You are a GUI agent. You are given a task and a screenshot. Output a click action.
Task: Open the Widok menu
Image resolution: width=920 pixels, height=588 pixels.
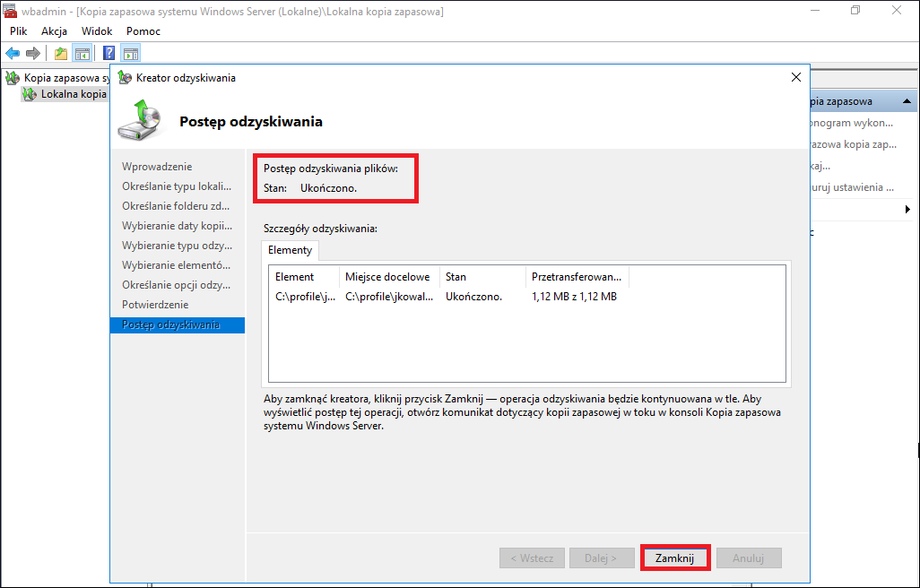click(x=97, y=31)
